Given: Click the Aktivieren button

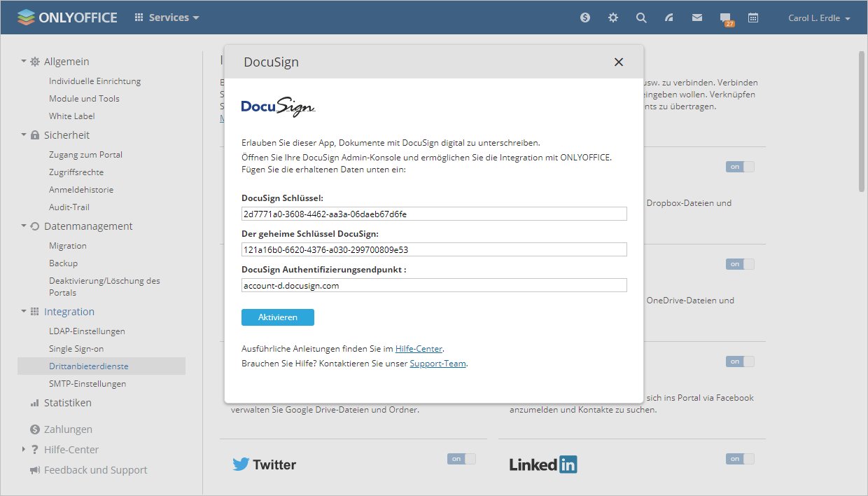Looking at the screenshot, I should [x=278, y=317].
